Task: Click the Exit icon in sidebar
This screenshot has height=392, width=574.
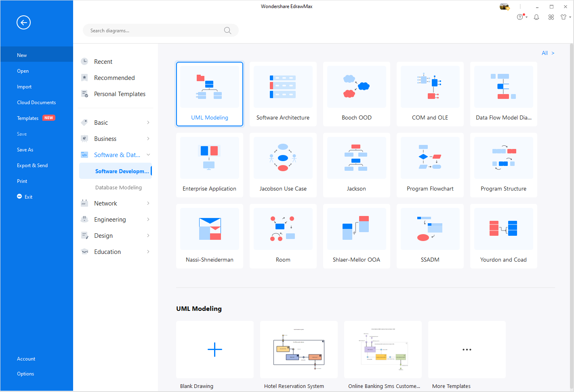Action: (19, 196)
